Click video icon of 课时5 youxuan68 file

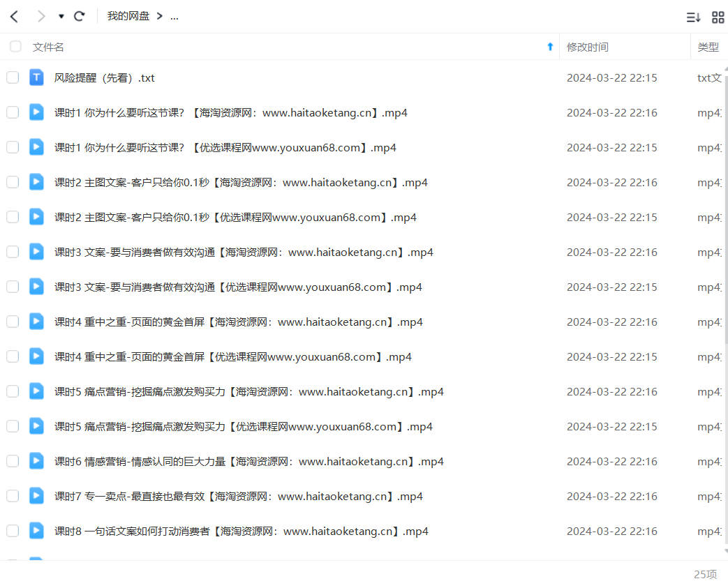pyautogui.click(x=36, y=426)
